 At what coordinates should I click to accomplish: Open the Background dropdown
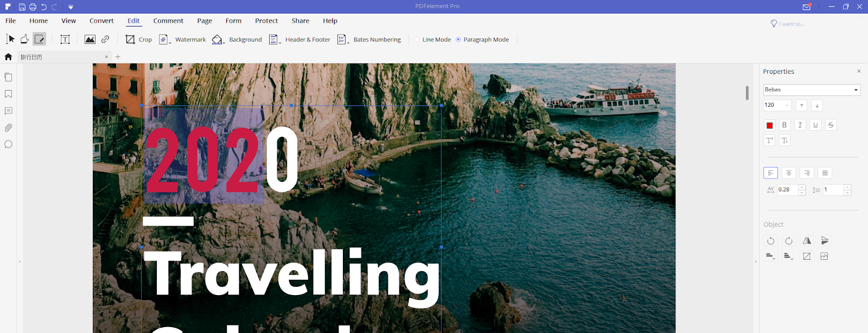click(x=237, y=39)
